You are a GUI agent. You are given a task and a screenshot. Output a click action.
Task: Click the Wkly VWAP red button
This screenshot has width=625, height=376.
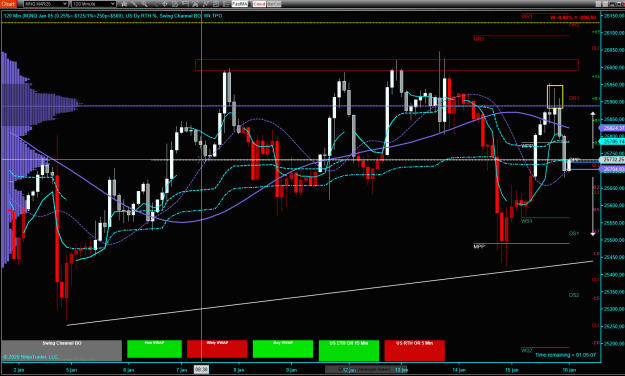[x=217, y=349]
